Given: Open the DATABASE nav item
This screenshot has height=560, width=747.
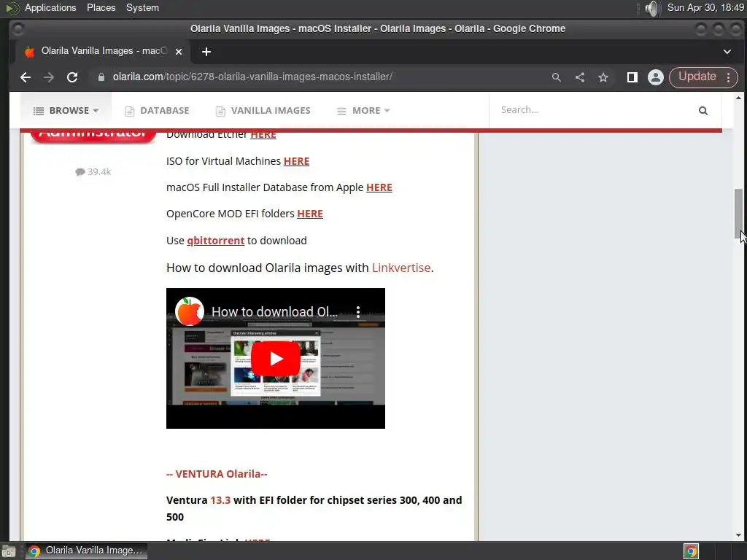Looking at the screenshot, I should (158, 111).
